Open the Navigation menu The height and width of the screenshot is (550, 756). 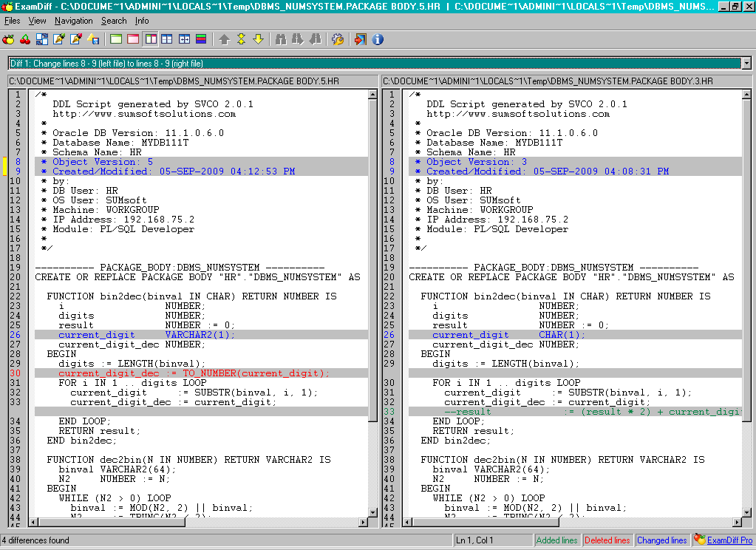click(x=73, y=21)
